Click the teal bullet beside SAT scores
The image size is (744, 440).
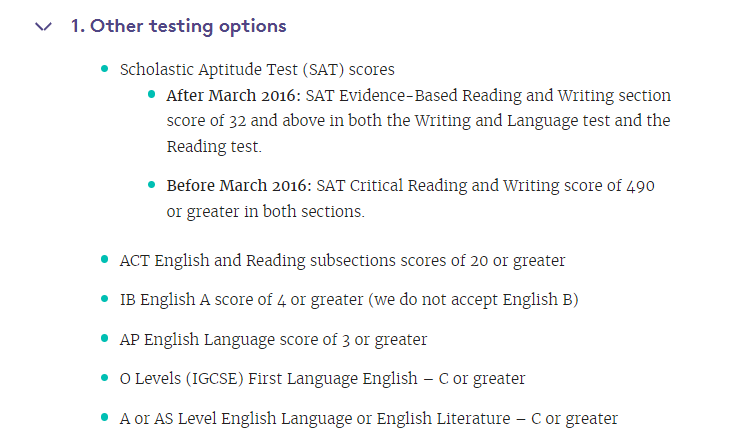click(x=105, y=69)
